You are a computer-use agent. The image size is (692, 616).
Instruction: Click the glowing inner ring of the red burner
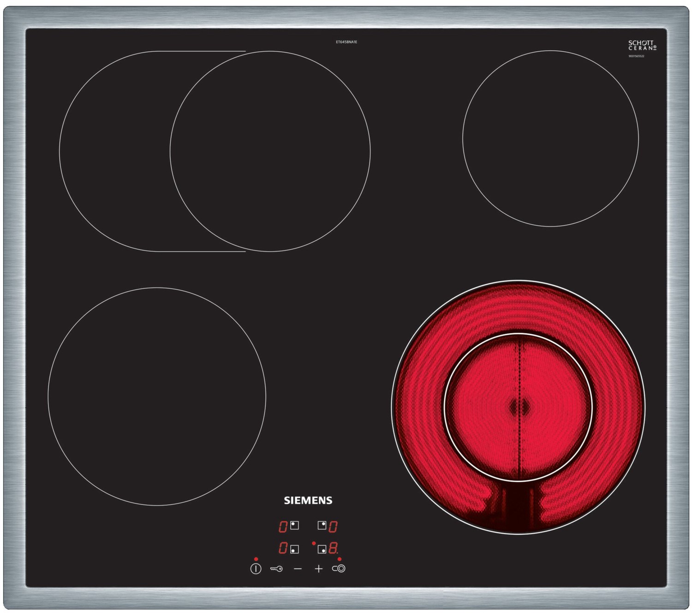point(518,407)
